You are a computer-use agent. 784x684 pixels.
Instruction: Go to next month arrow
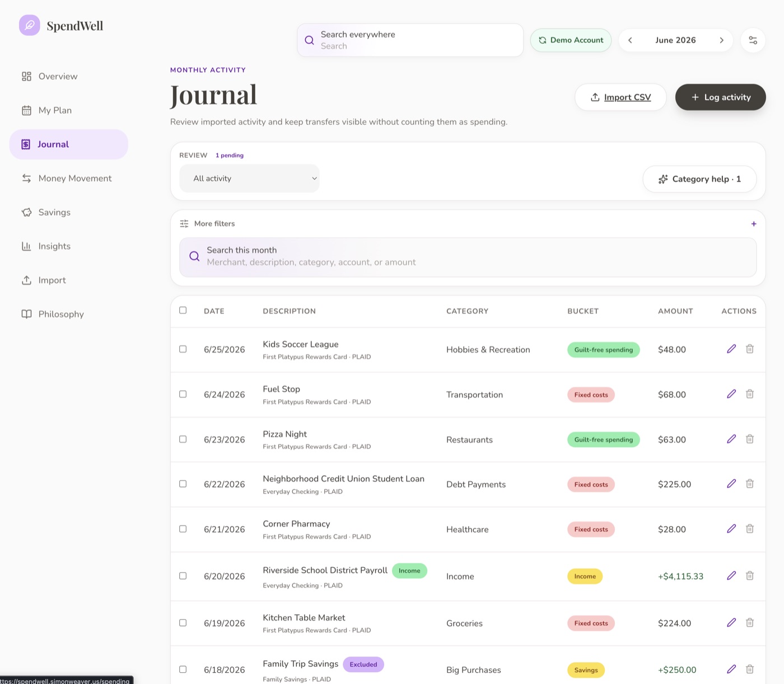(721, 40)
